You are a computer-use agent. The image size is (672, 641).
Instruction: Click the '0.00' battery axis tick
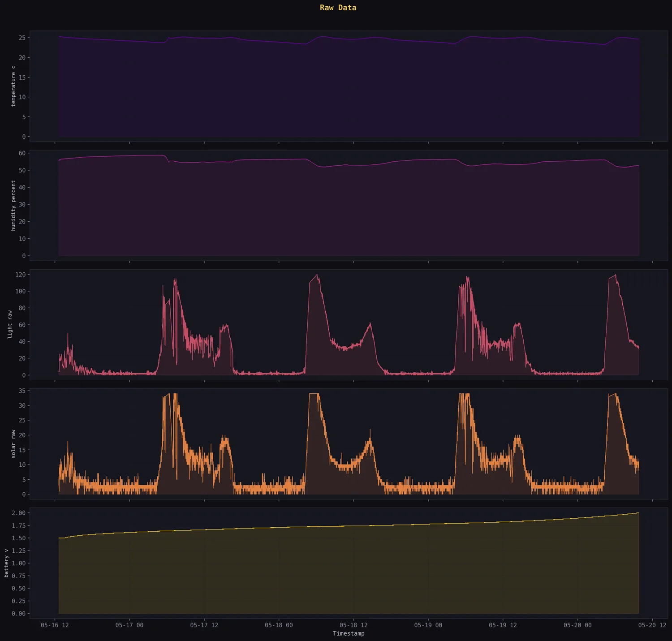coord(19,613)
